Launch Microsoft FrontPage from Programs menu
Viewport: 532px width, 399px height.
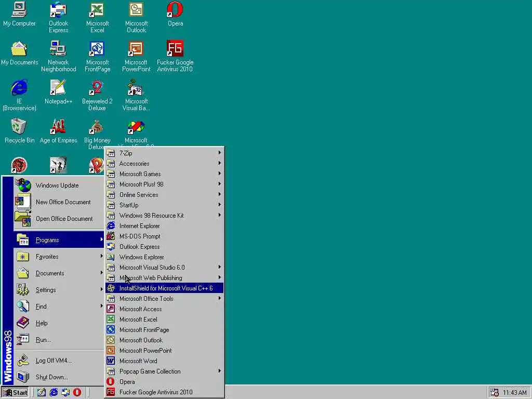(x=164, y=330)
